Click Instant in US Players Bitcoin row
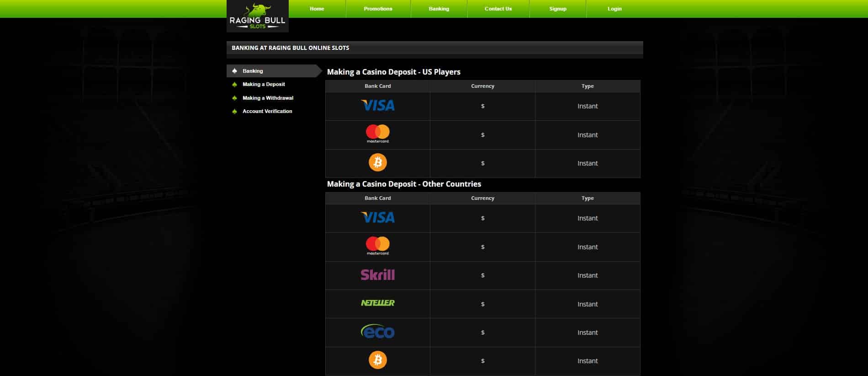This screenshot has width=868, height=376. pos(587,163)
